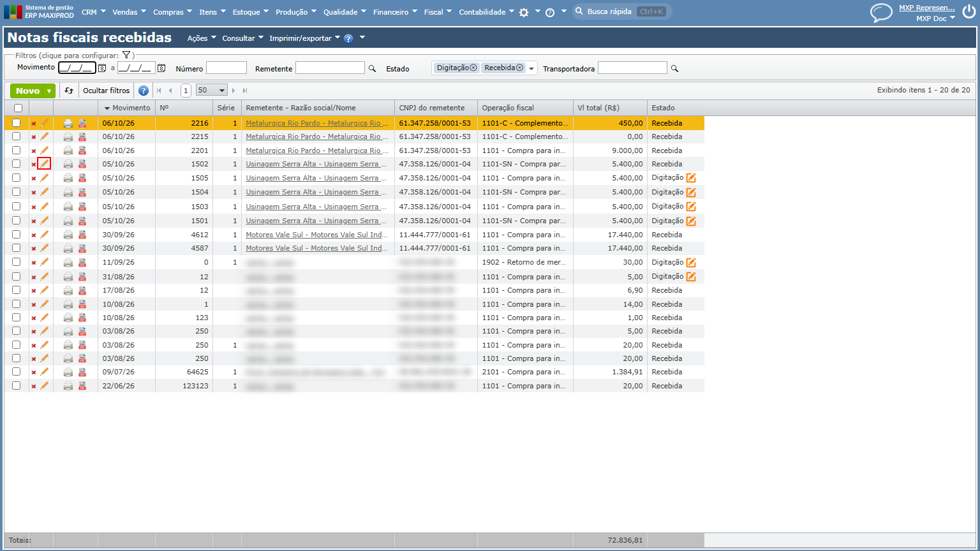This screenshot has height=551, width=980.
Task: Check the row dated 11/09/26
Action: pyautogui.click(x=16, y=262)
